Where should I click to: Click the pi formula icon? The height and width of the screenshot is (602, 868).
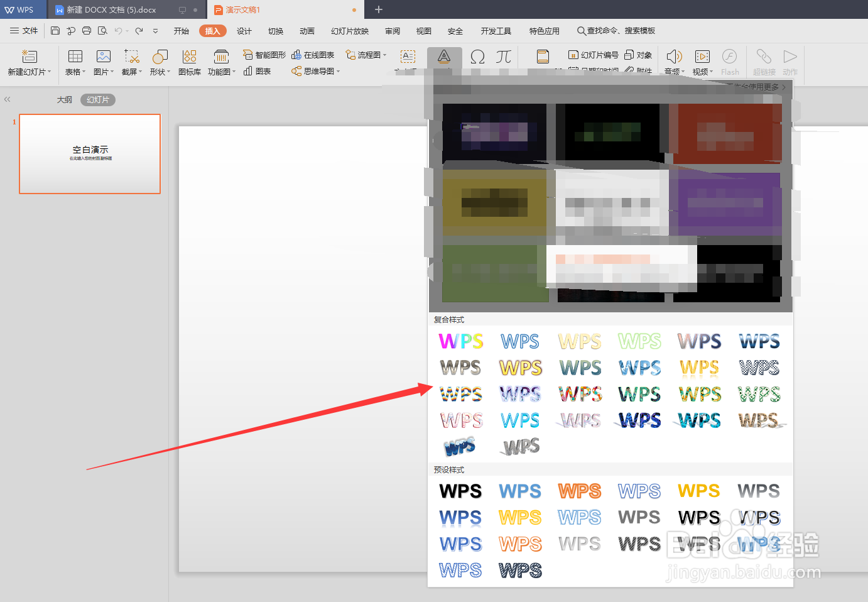[503, 57]
